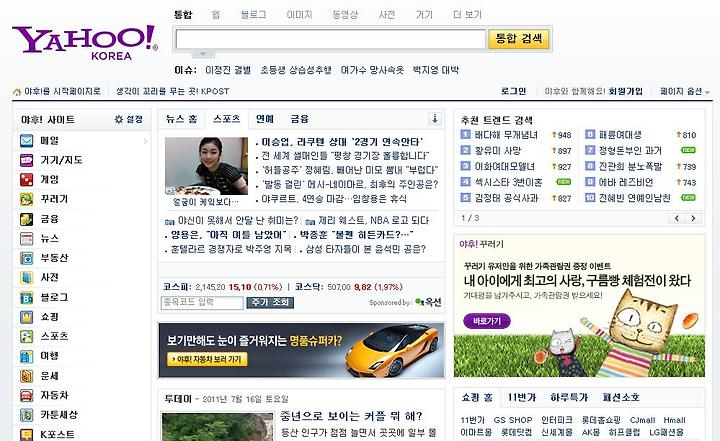Open the 사전 dictionary icon

27,277
